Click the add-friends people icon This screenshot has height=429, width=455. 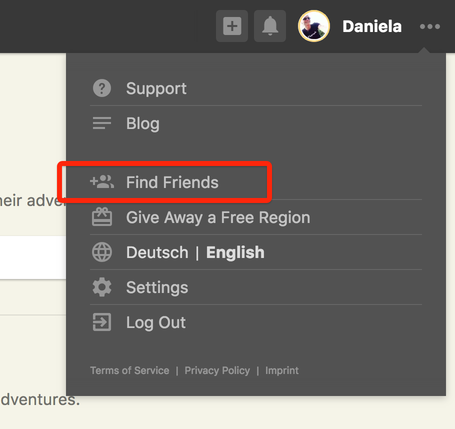102,182
